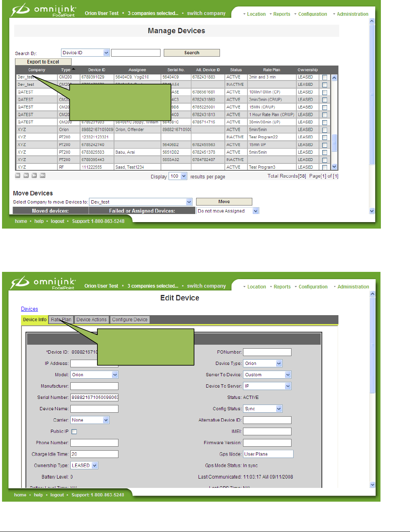The width and height of the screenshot is (410, 532).
Task: Toggle the Public IP checkbox
Action: click(x=74, y=432)
